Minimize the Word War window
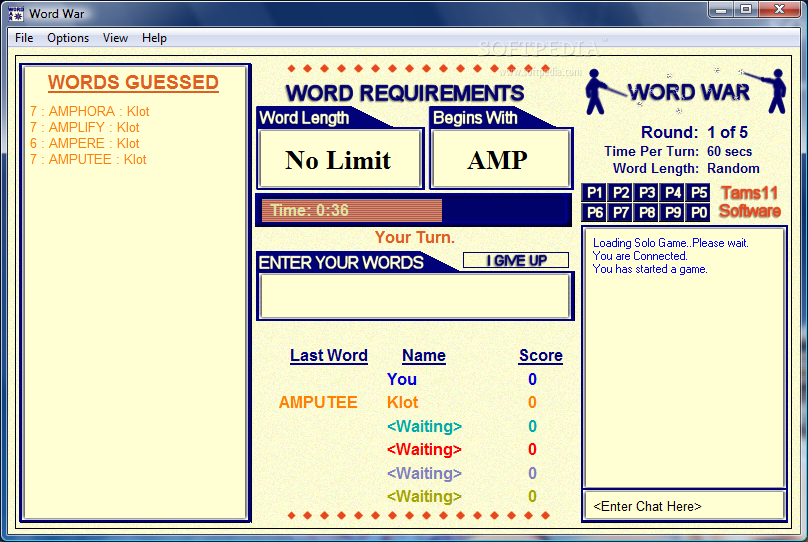808x542 pixels. pos(721,10)
